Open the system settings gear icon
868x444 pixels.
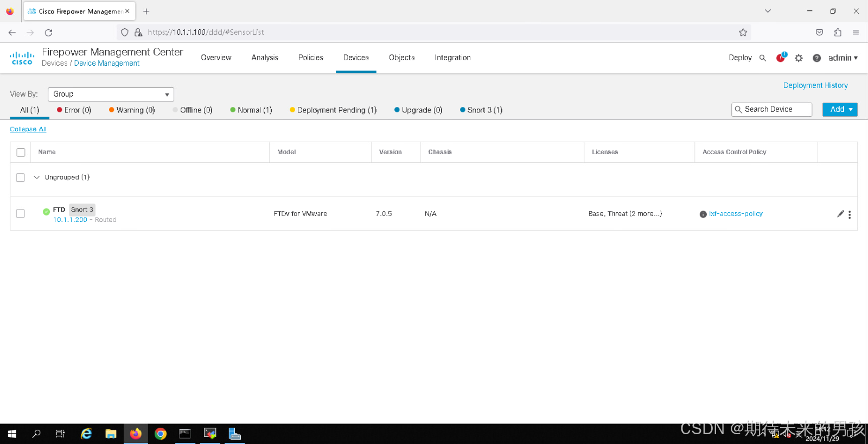point(799,58)
